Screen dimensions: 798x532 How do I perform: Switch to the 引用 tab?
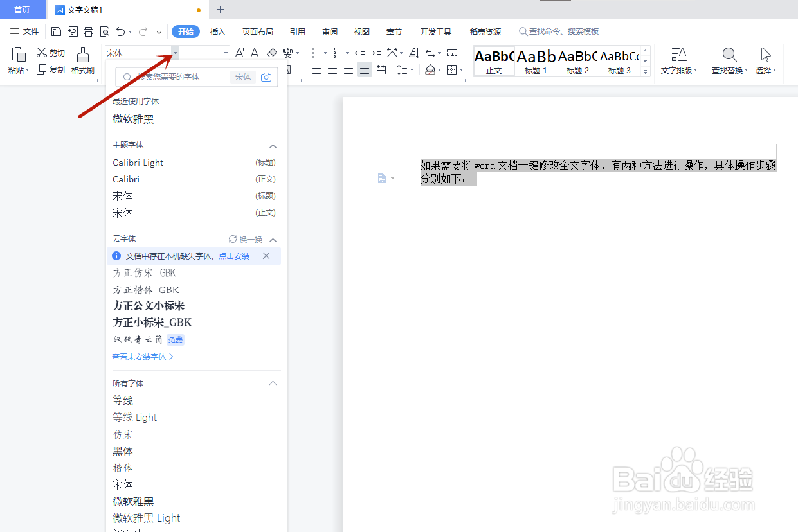point(297,31)
